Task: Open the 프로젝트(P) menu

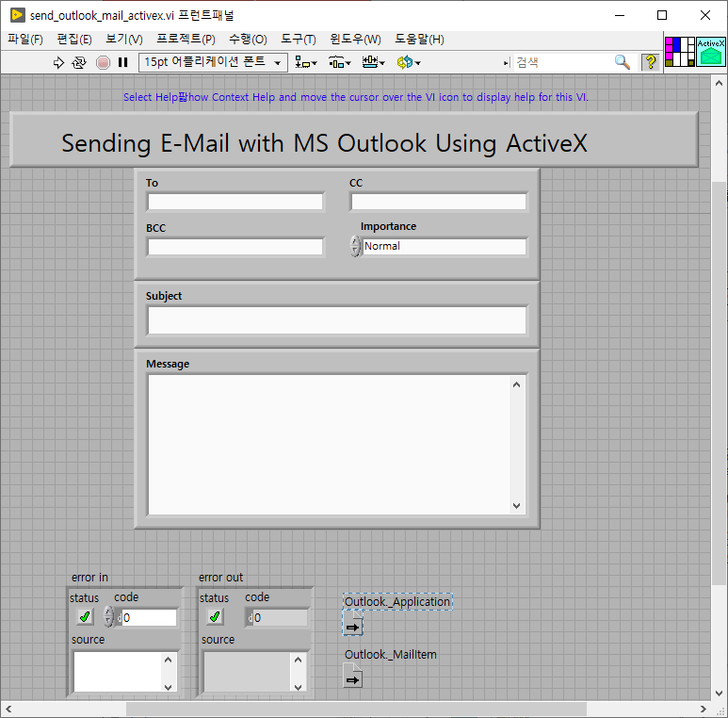Action: [x=186, y=39]
